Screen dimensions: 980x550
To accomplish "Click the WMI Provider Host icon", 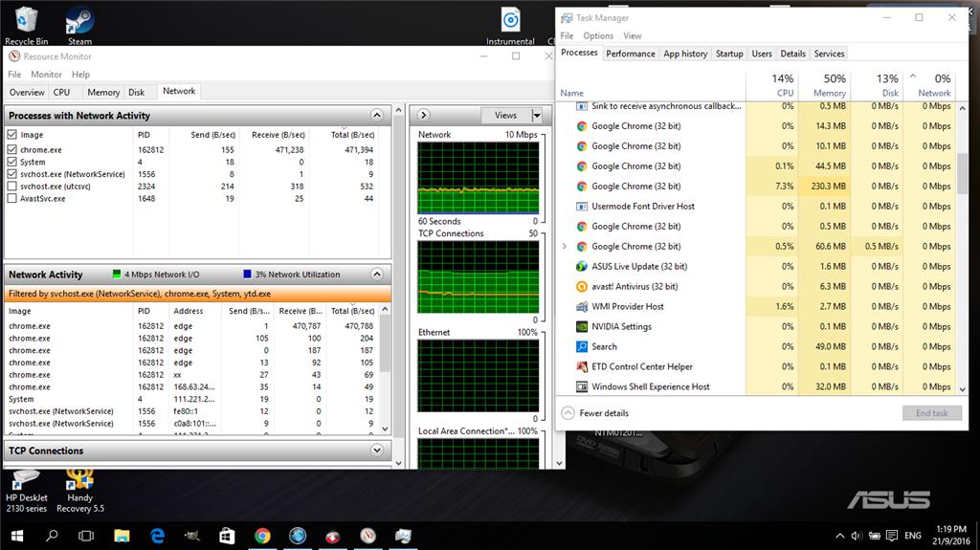I will [582, 306].
